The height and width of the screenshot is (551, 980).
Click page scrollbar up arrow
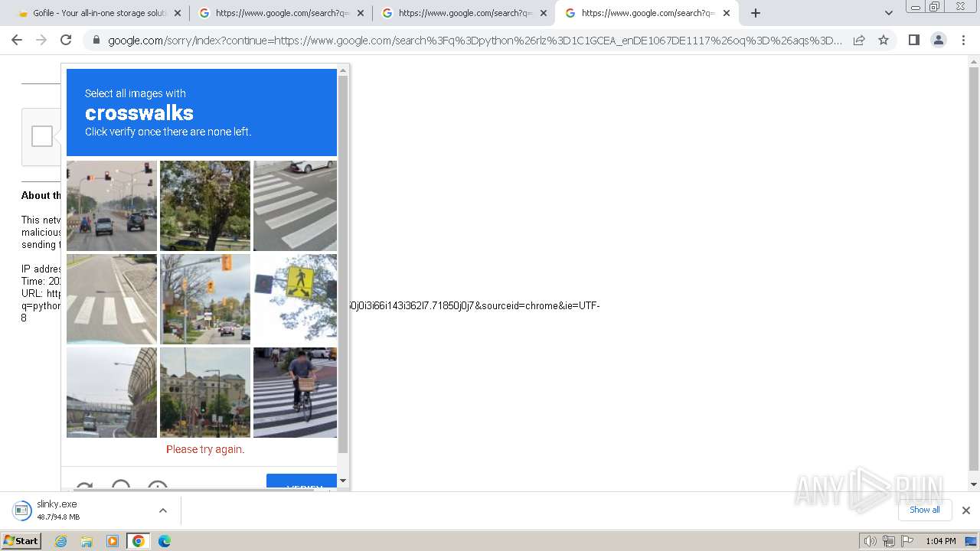click(x=974, y=60)
